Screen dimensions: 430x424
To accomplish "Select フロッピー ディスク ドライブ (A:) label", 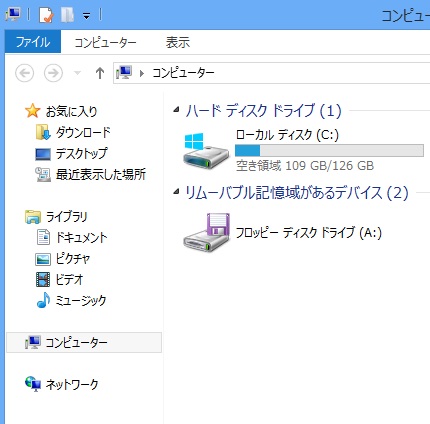I will coord(309,233).
